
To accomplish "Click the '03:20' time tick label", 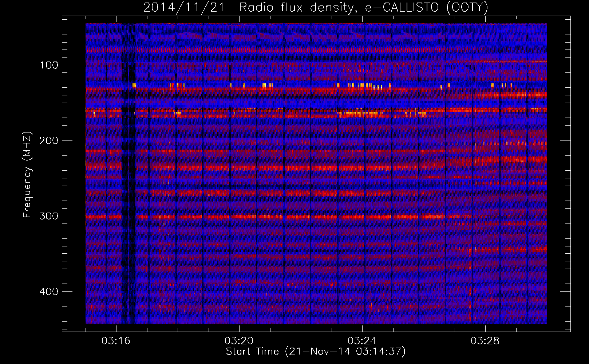I will click(239, 341).
